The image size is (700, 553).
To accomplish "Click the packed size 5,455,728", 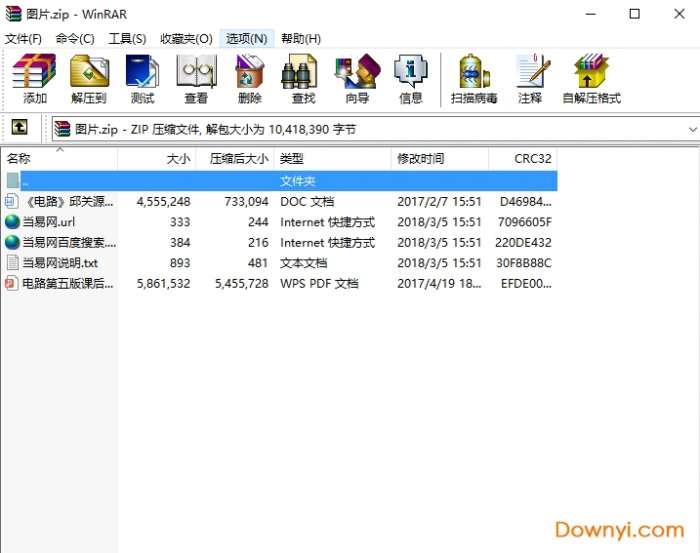I will [242, 284].
